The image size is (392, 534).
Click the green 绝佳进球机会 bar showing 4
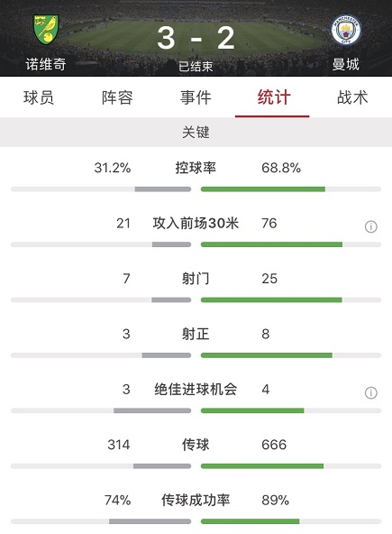tap(252, 410)
